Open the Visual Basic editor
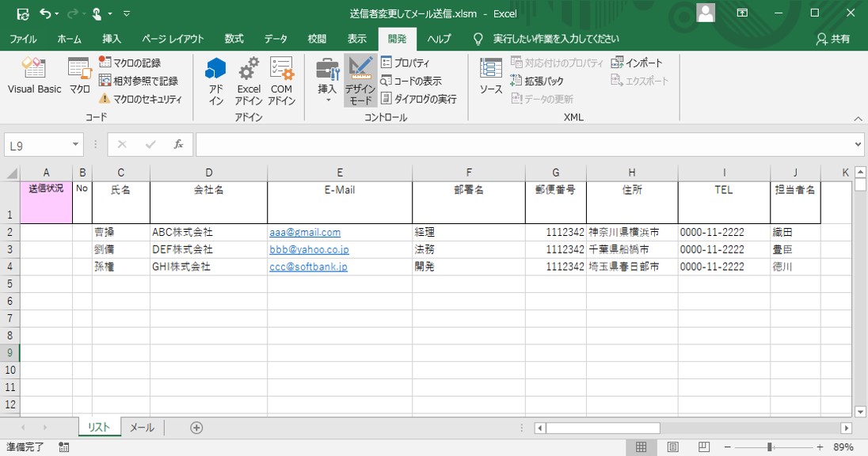Image resolution: width=868 pixels, height=456 pixels. tap(34, 75)
